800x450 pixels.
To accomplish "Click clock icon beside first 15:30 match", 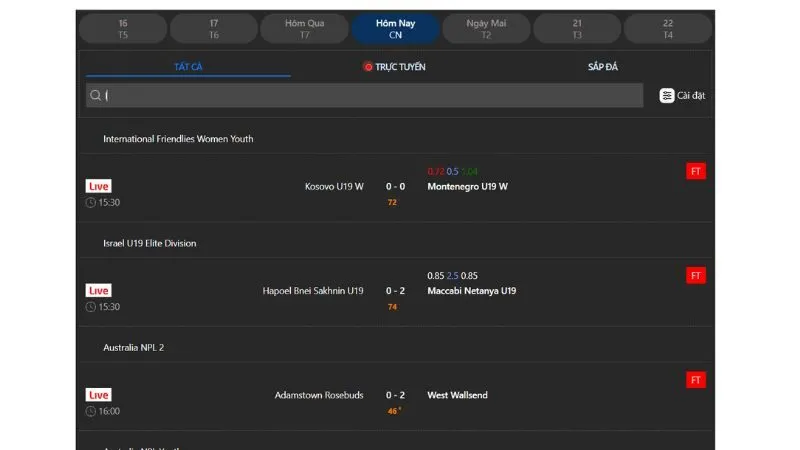I will 91,203.
